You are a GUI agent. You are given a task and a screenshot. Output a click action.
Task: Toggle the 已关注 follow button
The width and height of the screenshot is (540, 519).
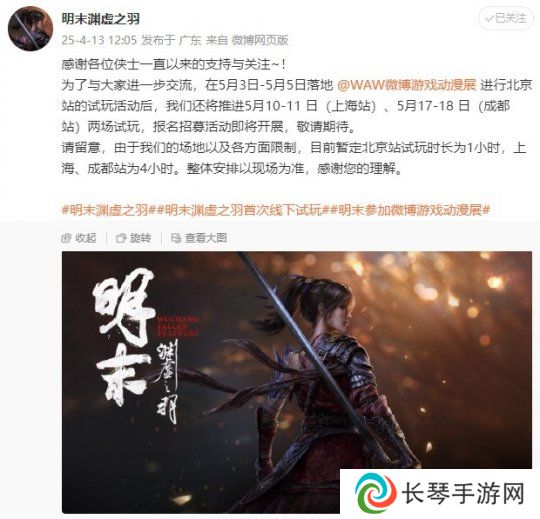(x=506, y=18)
